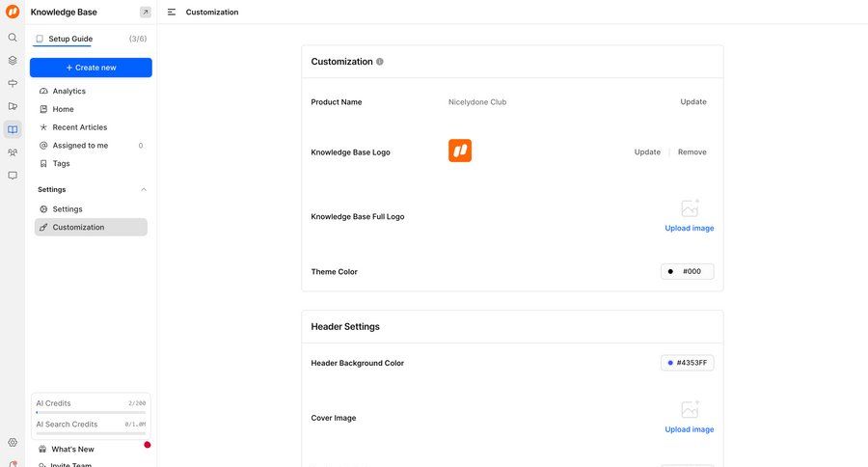This screenshot has width=868, height=467.
Task: Select the open-book Knowledge Base rail icon
Action: tap(13, 129)
